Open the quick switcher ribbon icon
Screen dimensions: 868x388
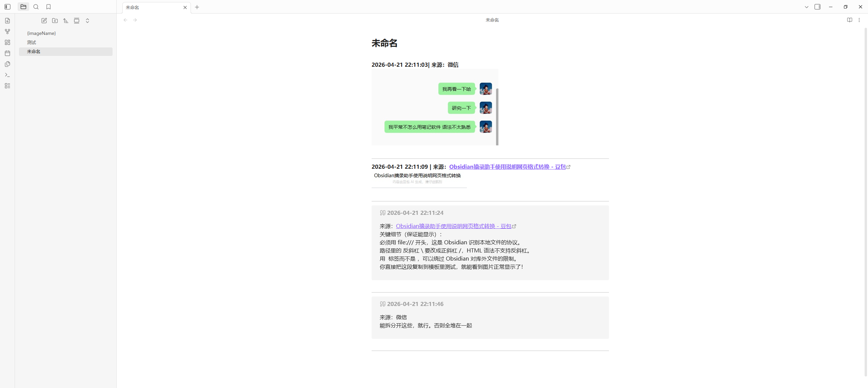pyautogui.click(x=7, y=21)
